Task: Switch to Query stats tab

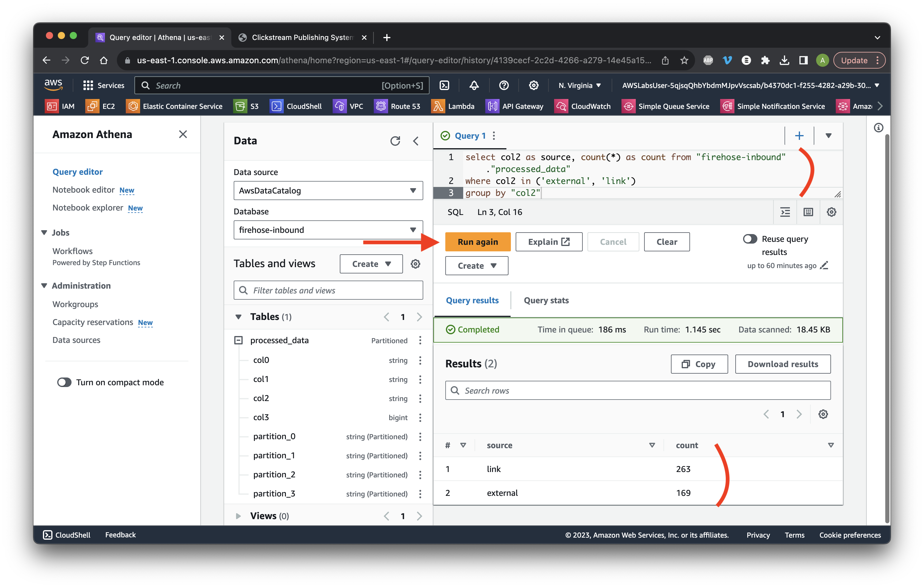Action: tap(546, 300)
